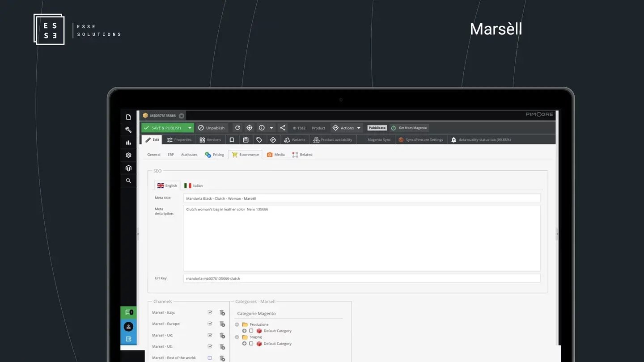Share the product using the share icon
644x362 pixels.
283,128
